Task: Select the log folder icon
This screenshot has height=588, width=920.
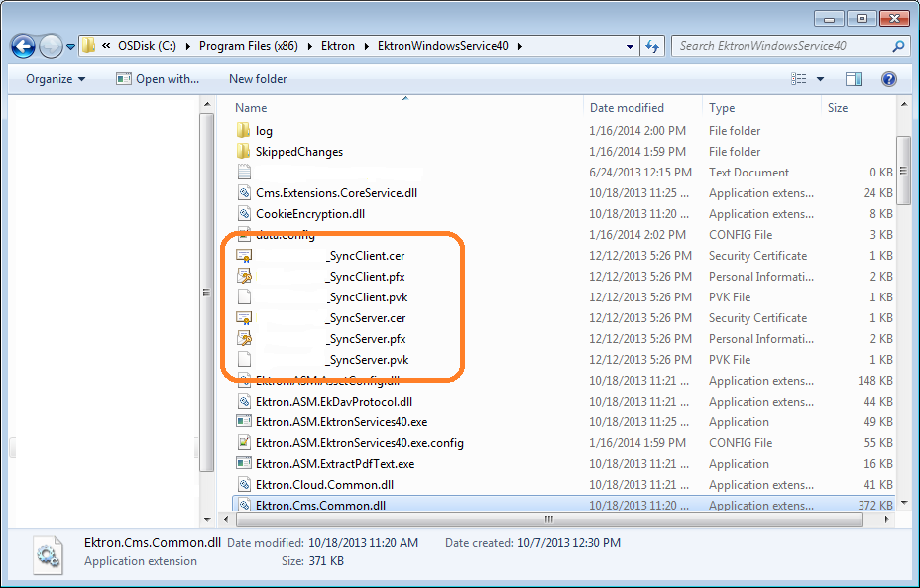Action: pyautogui.click(x=244, y=130)
